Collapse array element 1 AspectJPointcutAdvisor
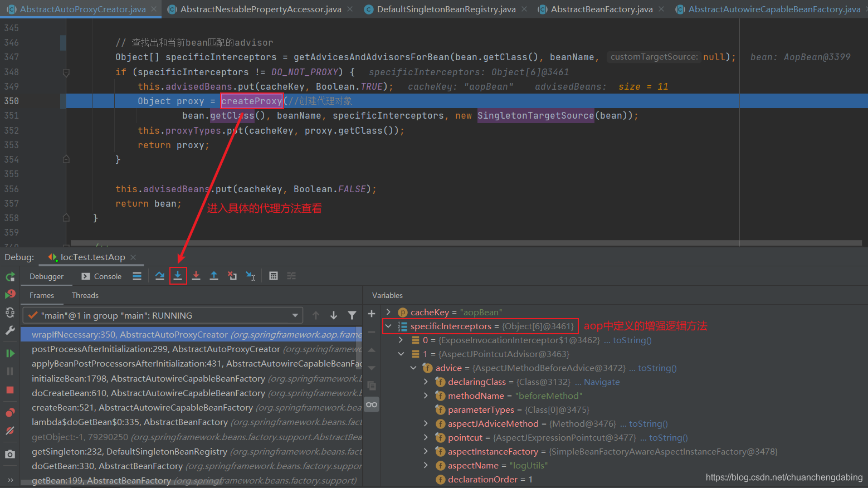Image resolution: width=868 pixels, height=488 pixels. 401,354
